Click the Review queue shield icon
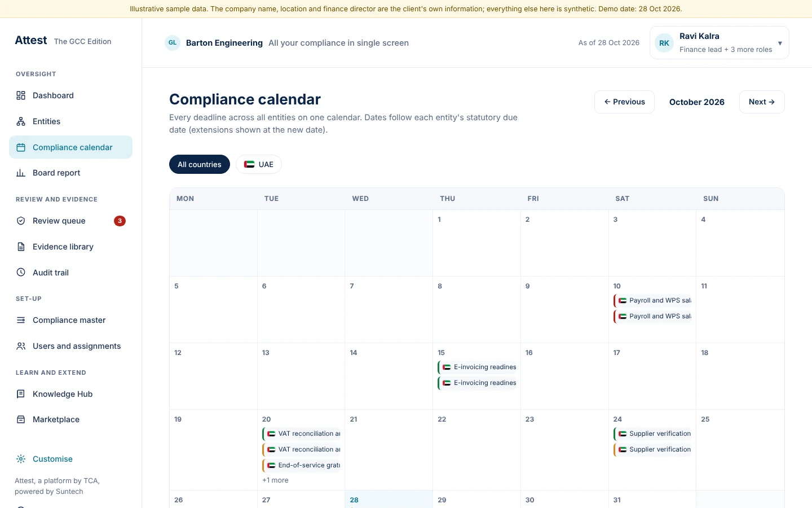 pos(21,221)
